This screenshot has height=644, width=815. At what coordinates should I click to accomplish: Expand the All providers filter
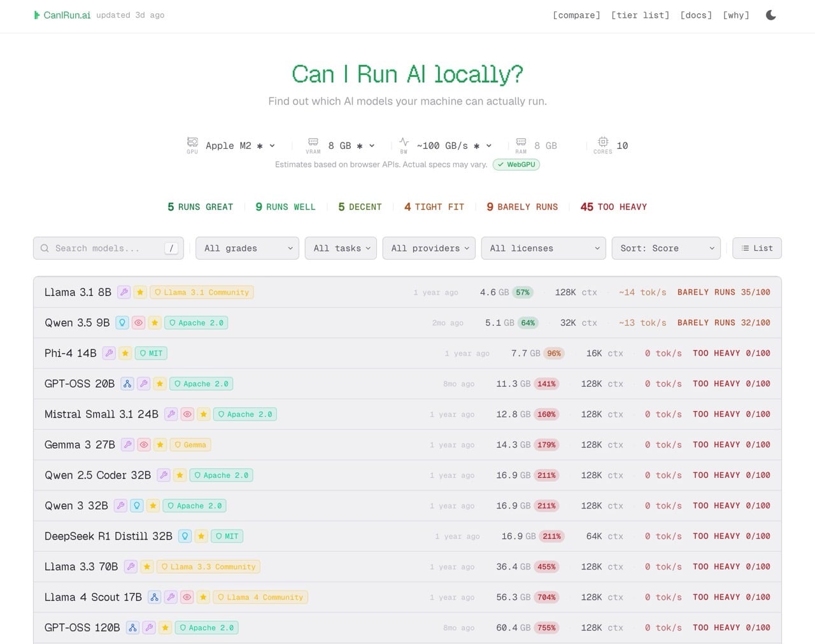click(429, 248)
